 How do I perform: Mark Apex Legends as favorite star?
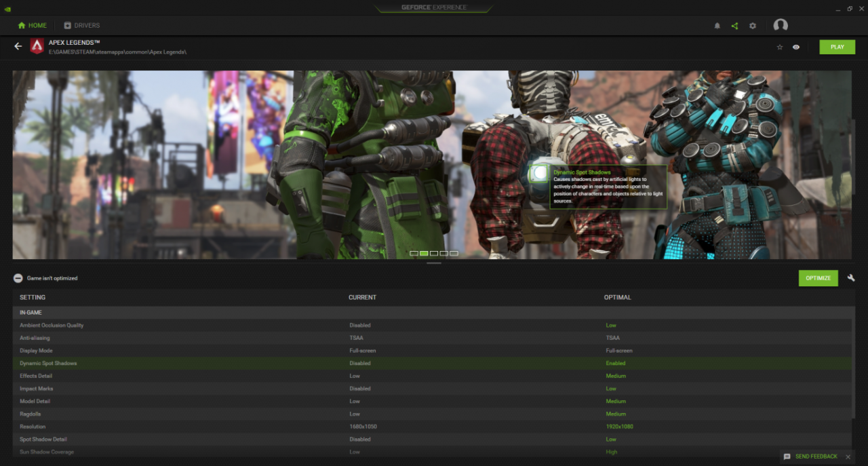[780, 47]
